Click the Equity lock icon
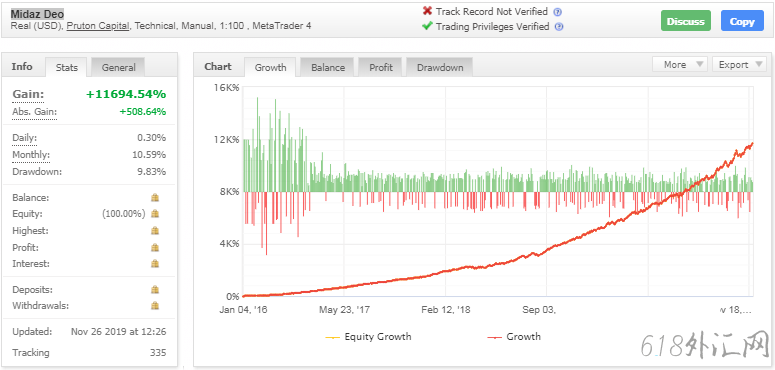Image resolution: width=775 pixels, height=370 pixels. [x=155, y=214]
